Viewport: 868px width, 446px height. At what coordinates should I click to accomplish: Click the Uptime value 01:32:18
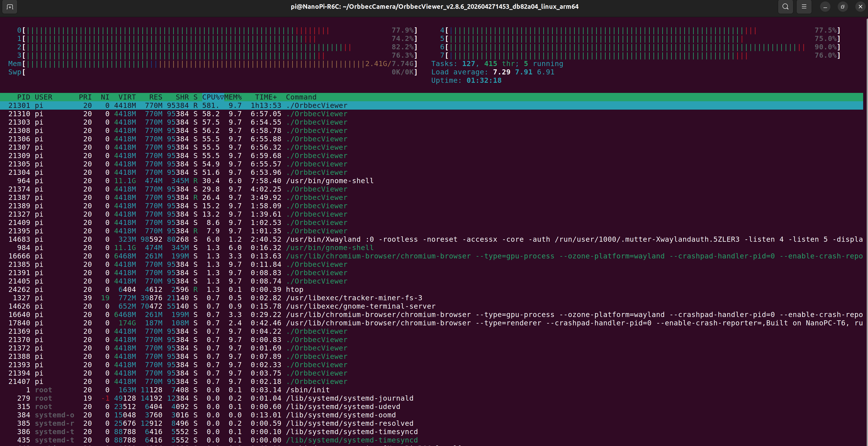(x=484, y=80)
